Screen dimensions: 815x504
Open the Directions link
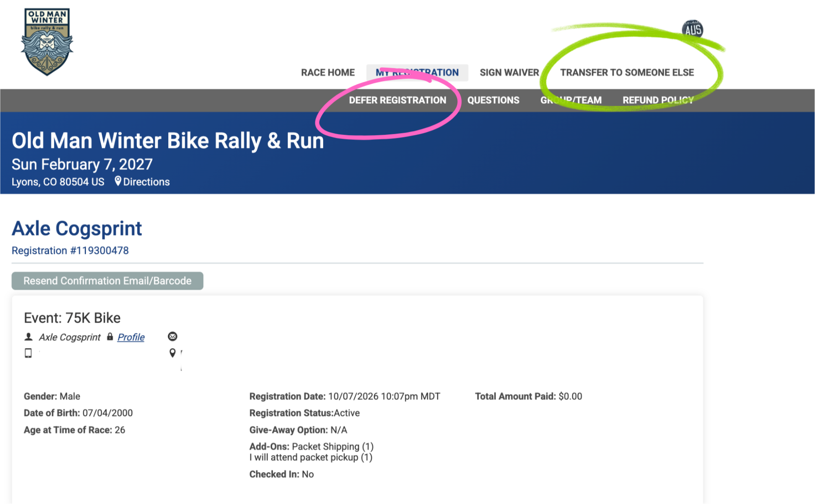tap(146, 182)
